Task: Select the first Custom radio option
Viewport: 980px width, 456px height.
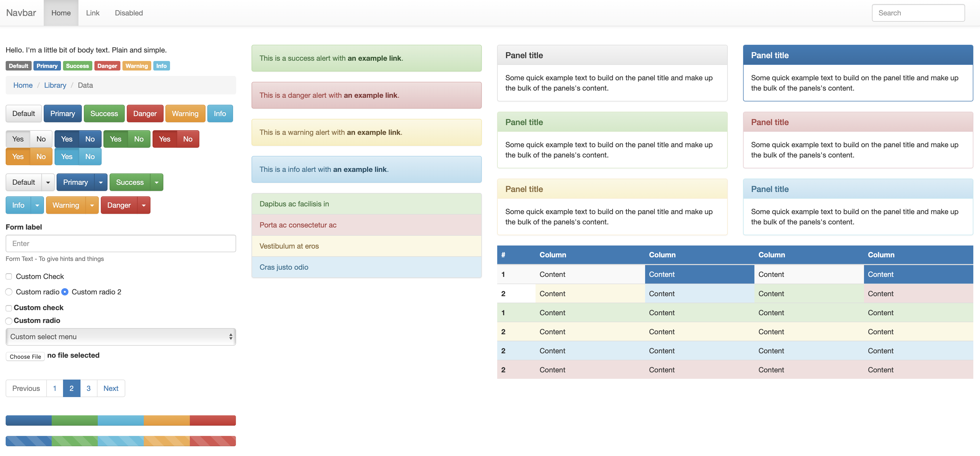Action: click(x=9, y=292)
